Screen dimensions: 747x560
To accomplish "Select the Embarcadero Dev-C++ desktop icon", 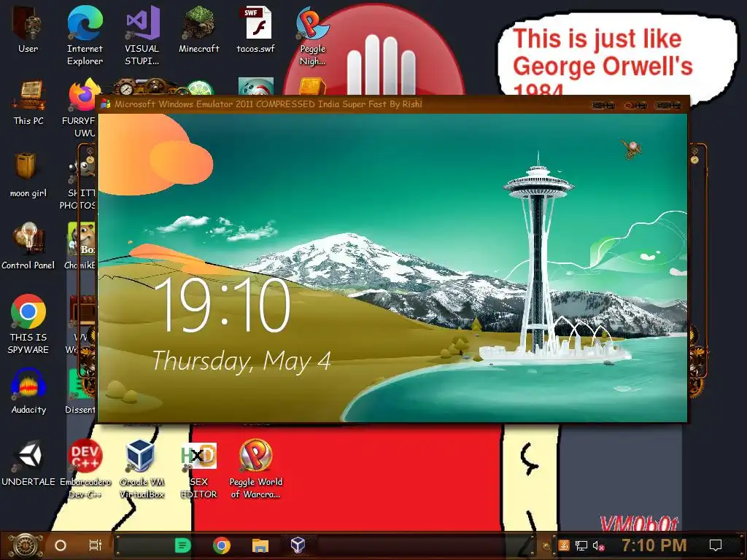I will tap(85, 469).
